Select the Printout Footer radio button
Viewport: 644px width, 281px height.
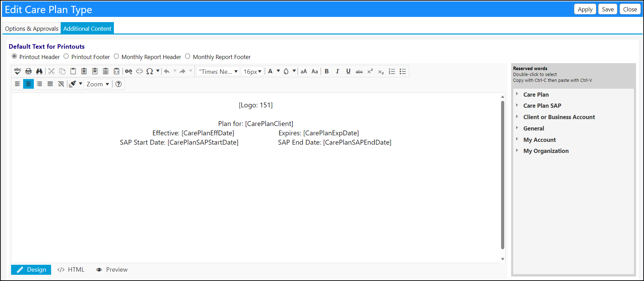pos(66,56)
